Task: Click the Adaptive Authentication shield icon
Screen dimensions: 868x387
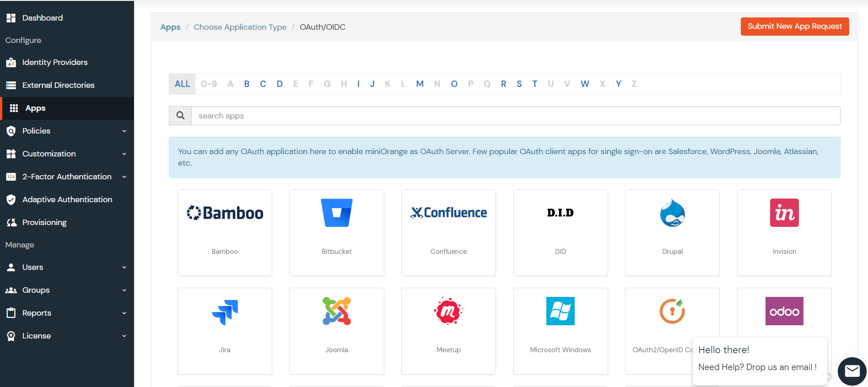Action: tap(11, 199)
